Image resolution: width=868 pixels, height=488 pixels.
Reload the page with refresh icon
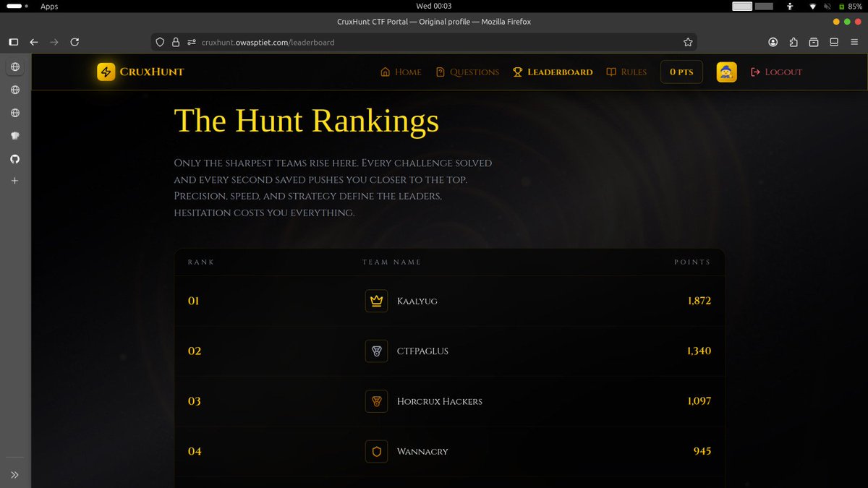[x=75, y=42]
